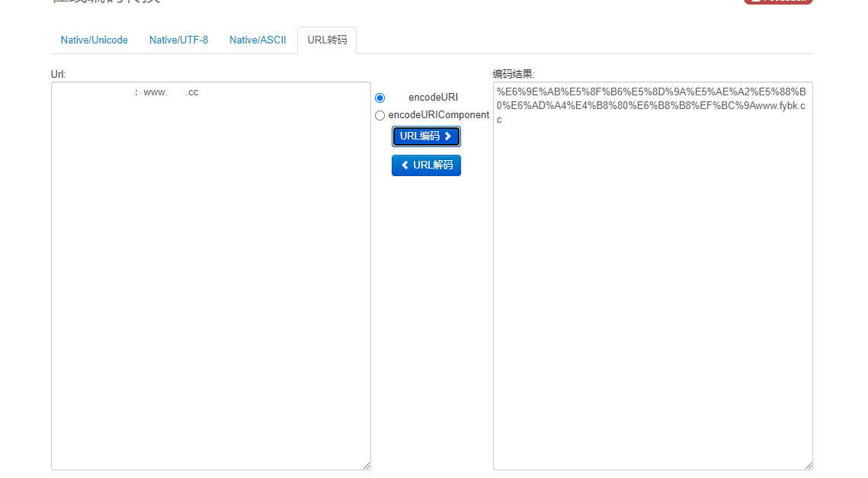Viewport: 868px width, 478px height.
Task: Select the encodeURI radio button
Action: tap(380, 98)
